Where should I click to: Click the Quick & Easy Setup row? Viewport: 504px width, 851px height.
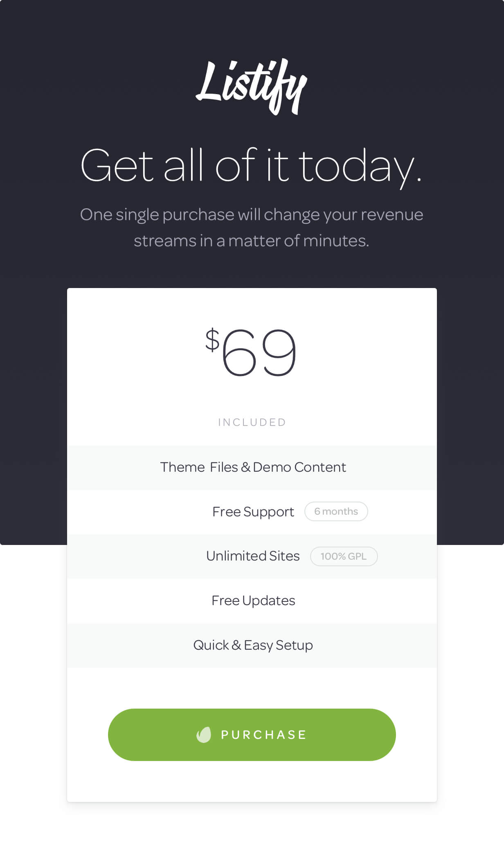tap(252, 646)
